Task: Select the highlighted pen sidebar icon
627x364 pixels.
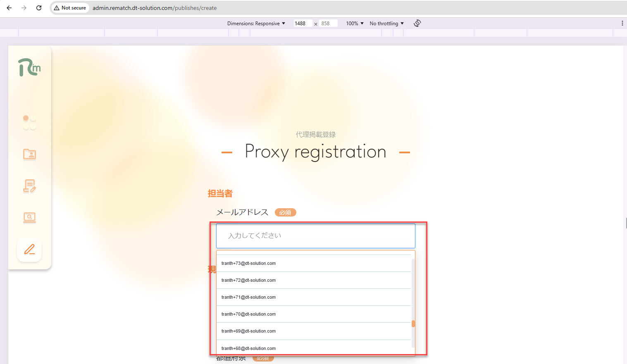Action: [x=29, y=250]
